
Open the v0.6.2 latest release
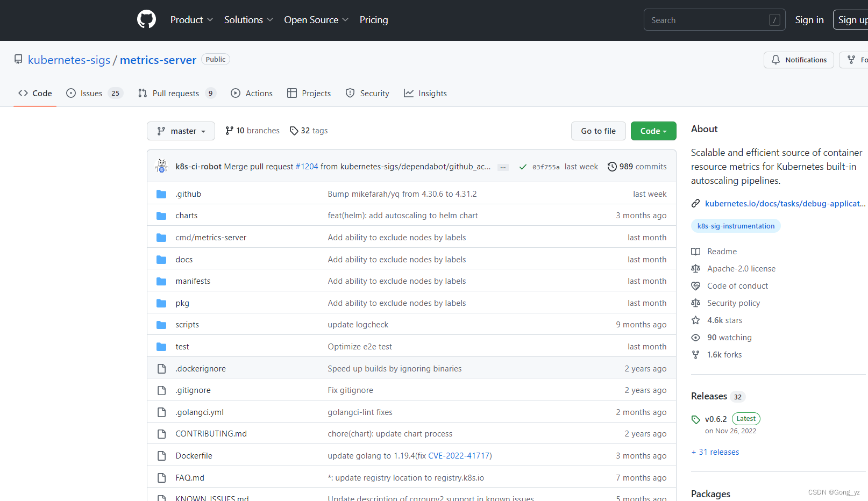tap(716, 419)
